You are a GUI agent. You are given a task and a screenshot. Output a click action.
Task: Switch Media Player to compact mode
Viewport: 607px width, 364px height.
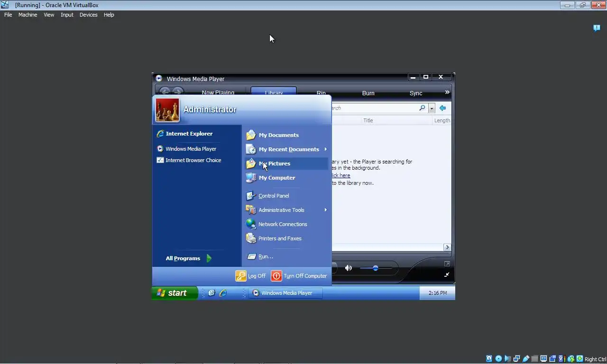coord(447,275)
